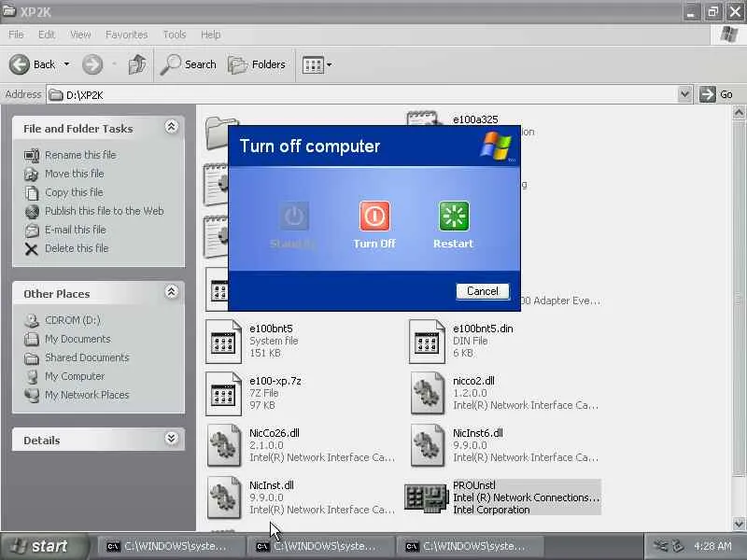Switch to third C:\WINDOWS\syste... taskbar window
The width and height of the screenshot is (747, 560).
click(x=471, y=546)
